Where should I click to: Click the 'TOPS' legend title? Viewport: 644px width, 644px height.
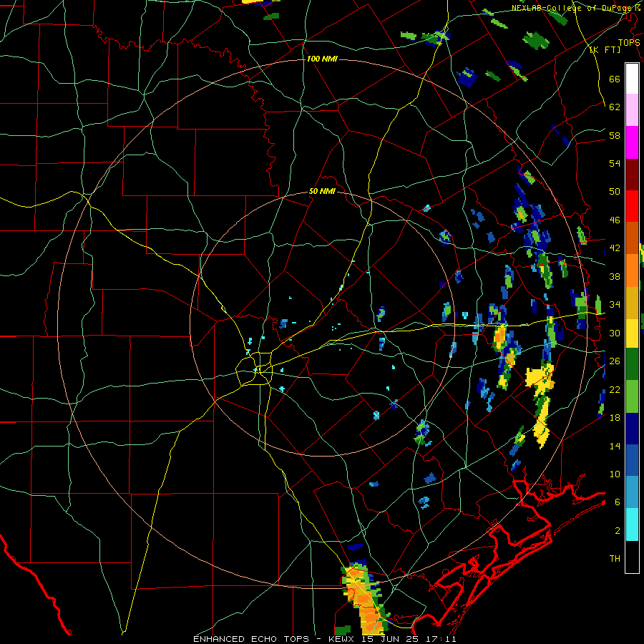[x=629, y=42]
